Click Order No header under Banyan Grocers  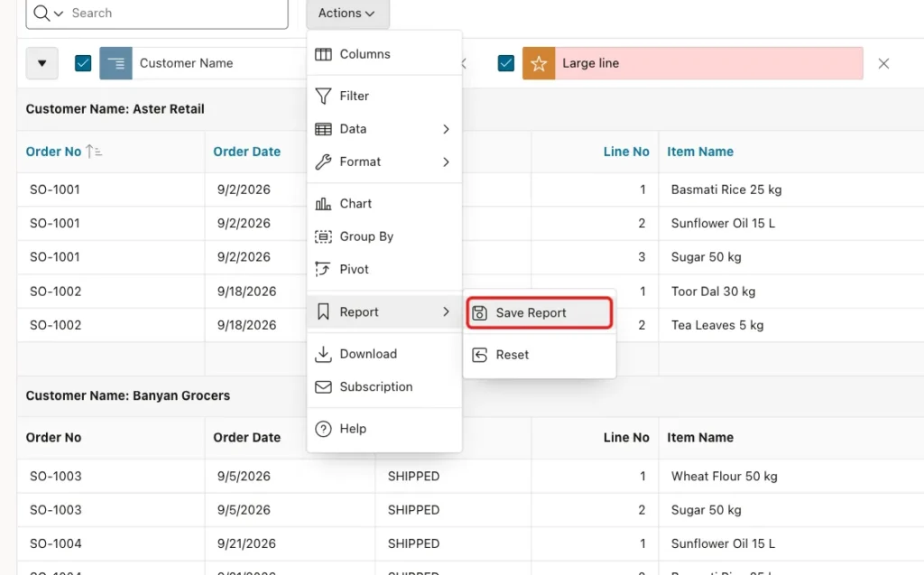point(53,438)
